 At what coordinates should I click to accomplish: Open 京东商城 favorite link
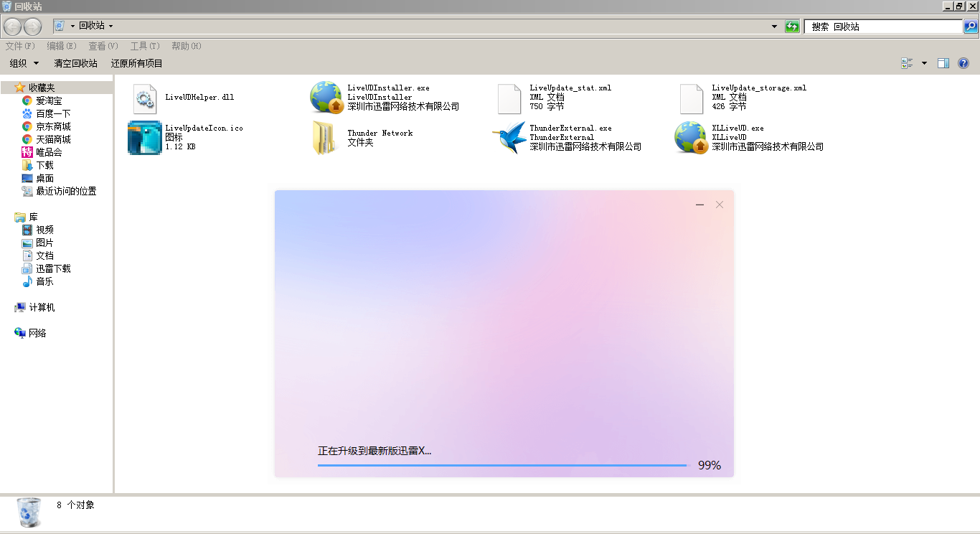(53, 126)
